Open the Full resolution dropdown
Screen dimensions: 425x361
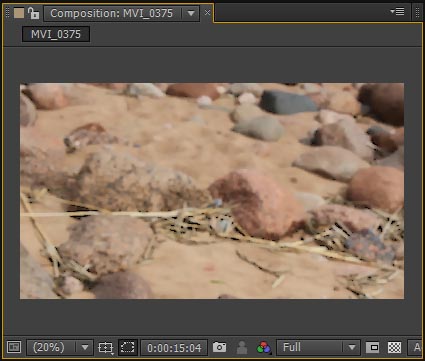[x=318, y=348]
